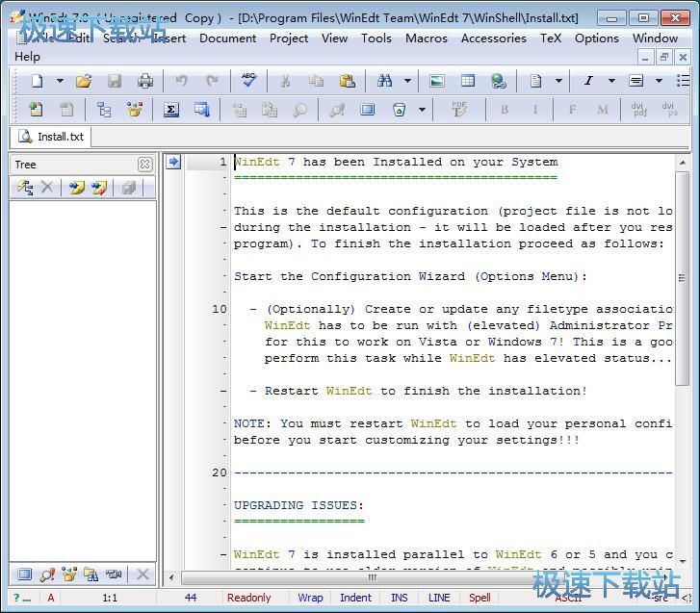Click the Cut scissors icon

point(285,81)
